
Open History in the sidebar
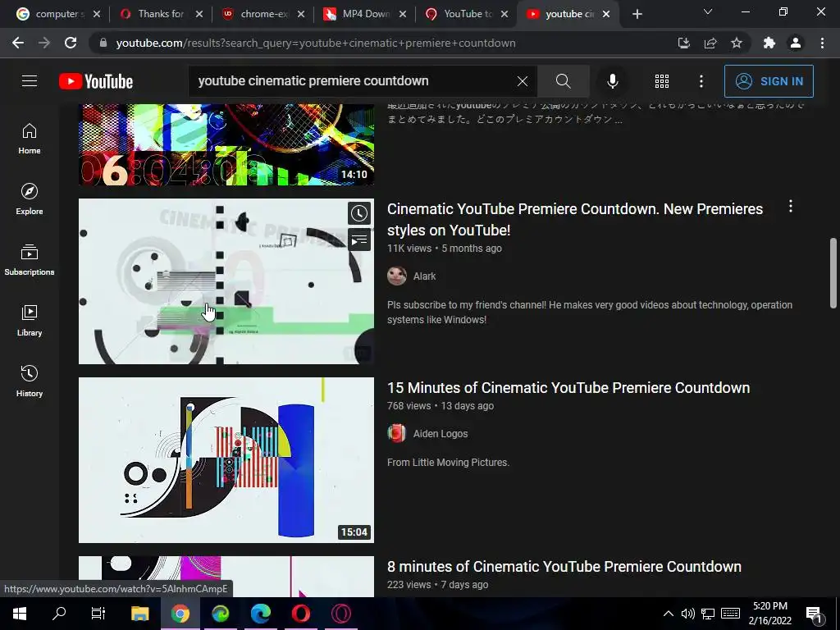[x=30, y=381]
